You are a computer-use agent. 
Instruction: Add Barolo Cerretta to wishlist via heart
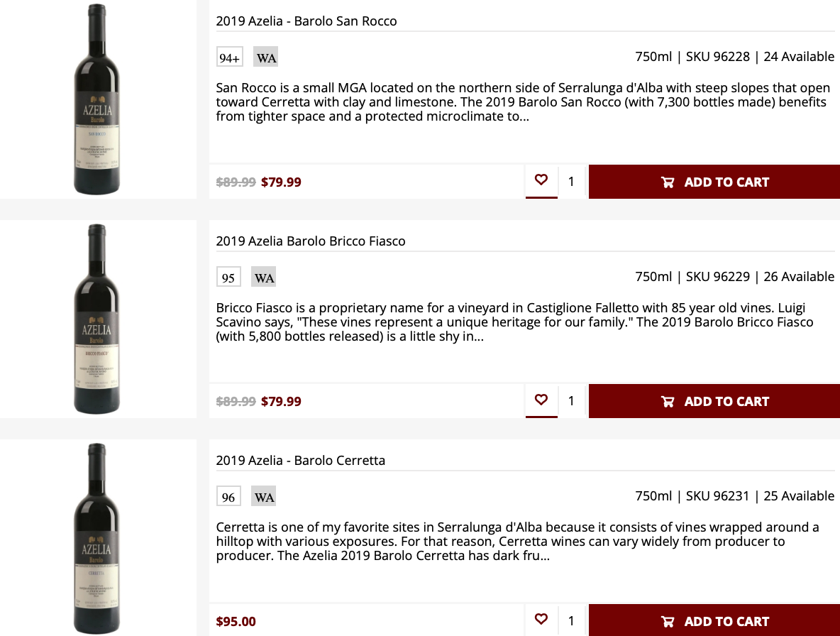tap(541, 620)
